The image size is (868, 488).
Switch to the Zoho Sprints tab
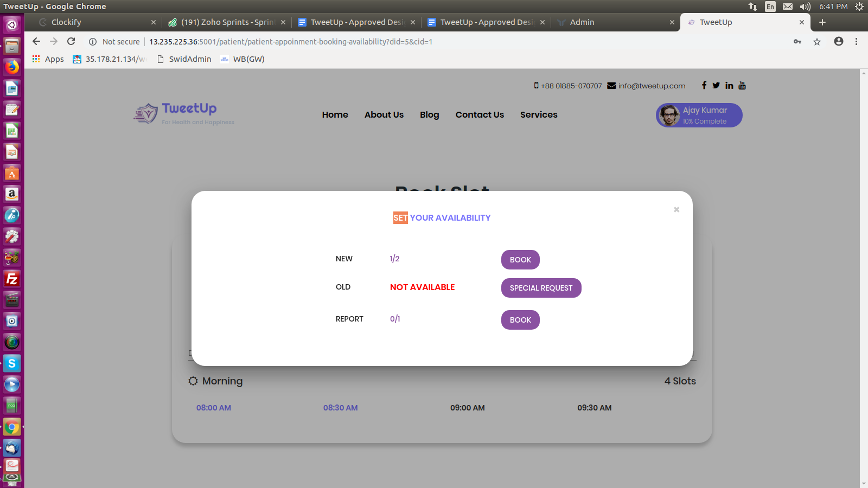coord(227,22)
